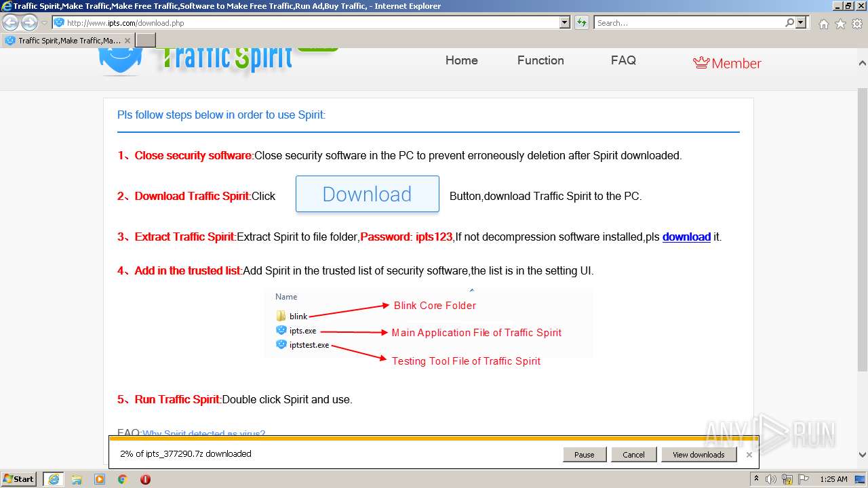Viewport: 868px width, 488px height.
Task: Click 'Main Application File of Traffic Spirit' label
Action: tap(477, 333)
